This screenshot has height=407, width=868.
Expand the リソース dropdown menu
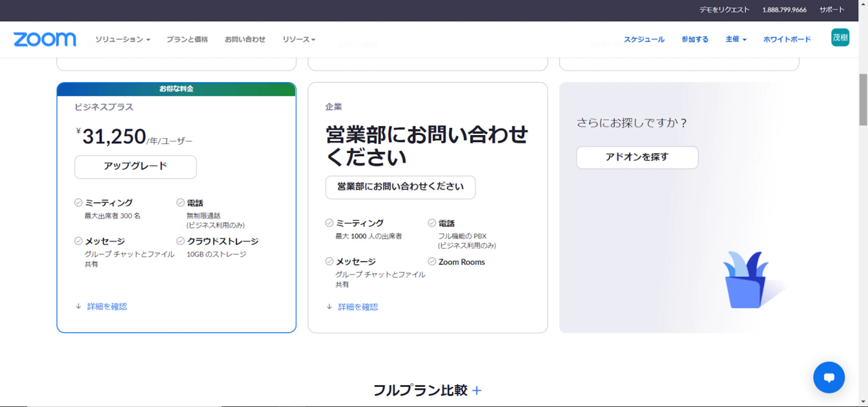(299, 39)
